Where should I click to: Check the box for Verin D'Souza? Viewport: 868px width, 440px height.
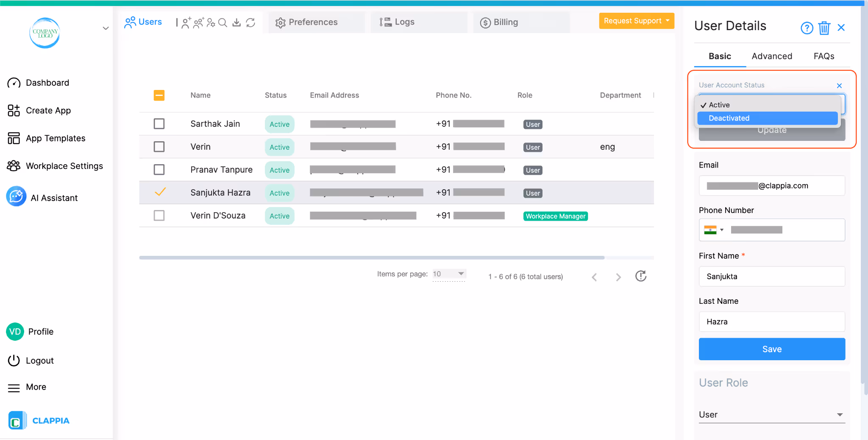click(159, 215)
